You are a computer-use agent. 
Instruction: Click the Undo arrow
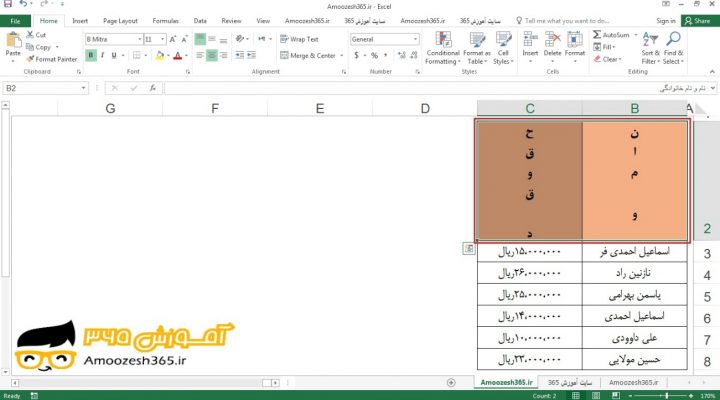point(23,4)
